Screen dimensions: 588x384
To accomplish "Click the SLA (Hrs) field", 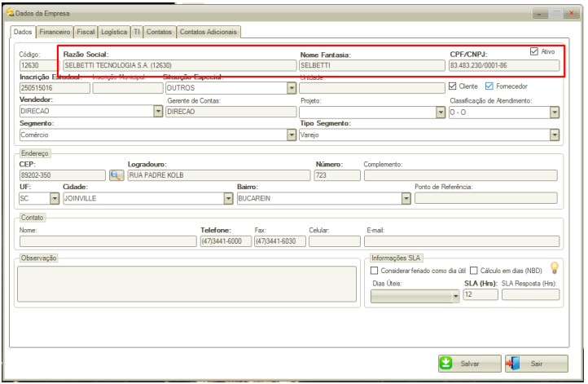I will 480,294.
